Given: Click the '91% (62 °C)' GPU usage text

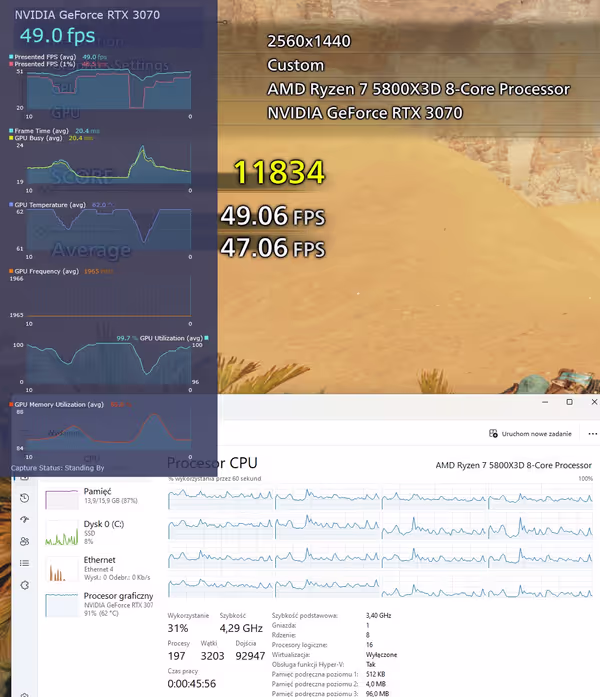Looking at the screenshot, I should click(101, 613).
